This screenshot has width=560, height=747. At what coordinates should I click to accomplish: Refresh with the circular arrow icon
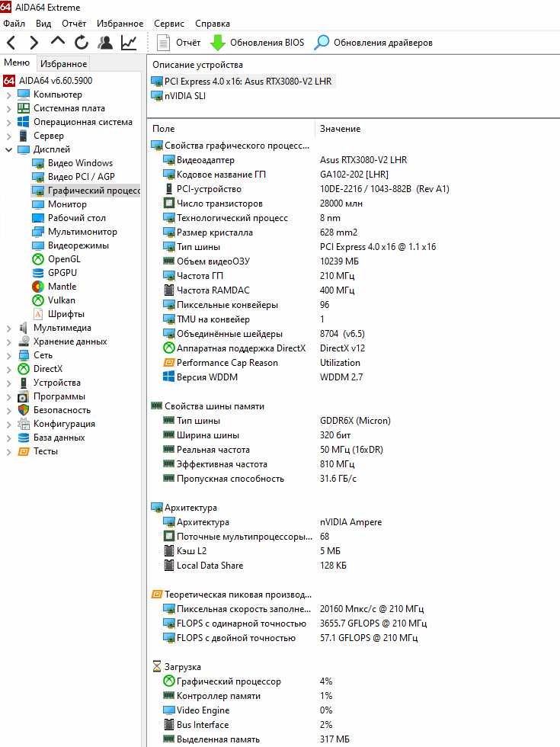point(82,43)
